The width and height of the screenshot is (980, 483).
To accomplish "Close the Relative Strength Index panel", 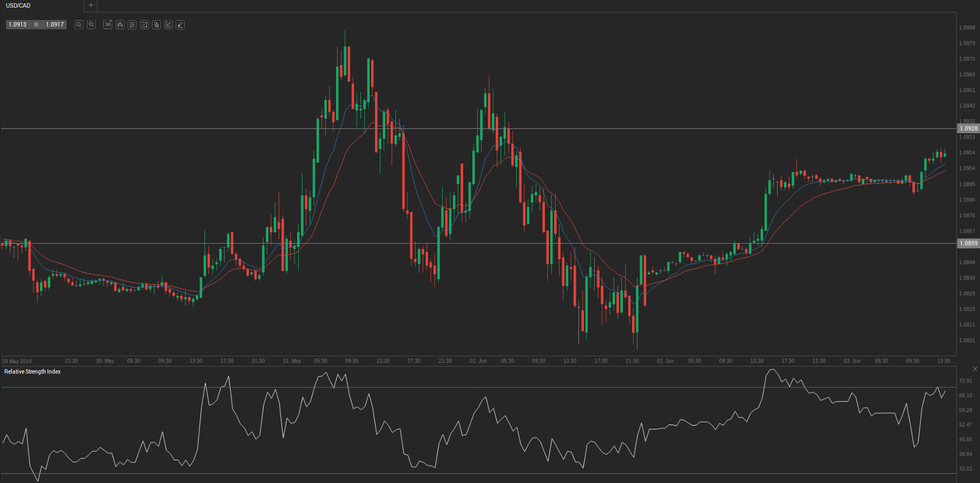I will pyautogui.click(x=975, y=369).
